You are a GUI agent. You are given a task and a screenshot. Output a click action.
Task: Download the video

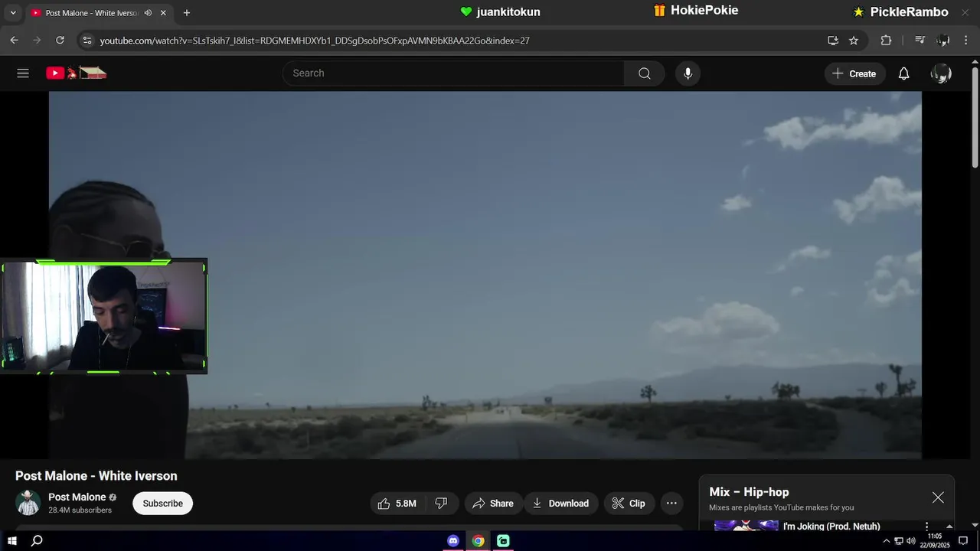point(561,504)
